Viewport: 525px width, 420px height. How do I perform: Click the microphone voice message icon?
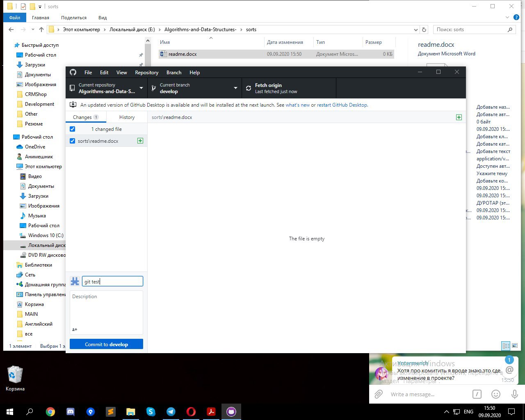514,394
